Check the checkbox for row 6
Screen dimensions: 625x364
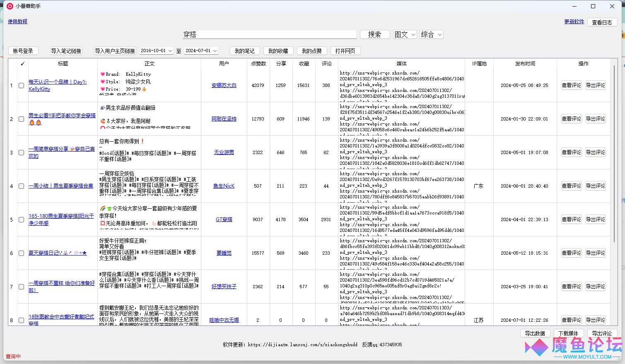coord(21,253)
